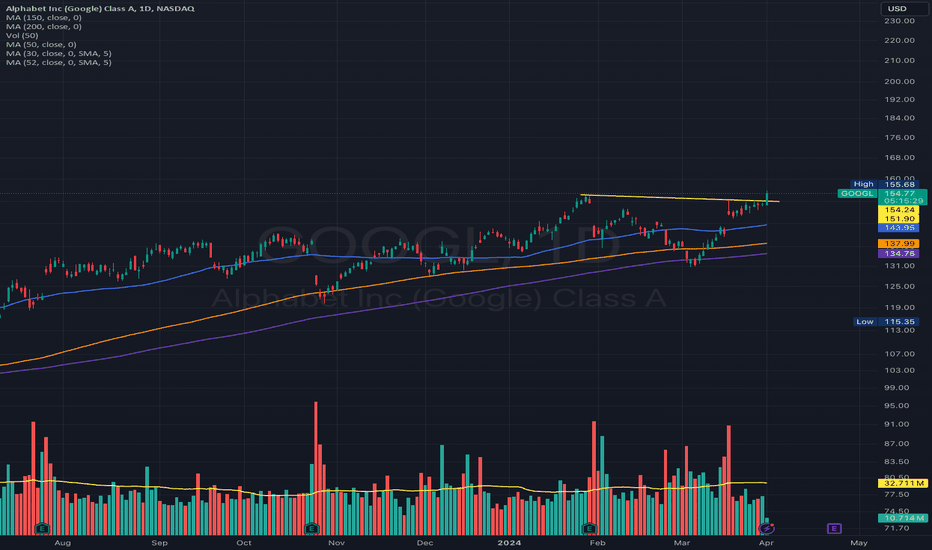Select the MA (200, close, 0) indicator legend
Image resolution: width=932 pixels, height=550 pixels.
[43, 27]
